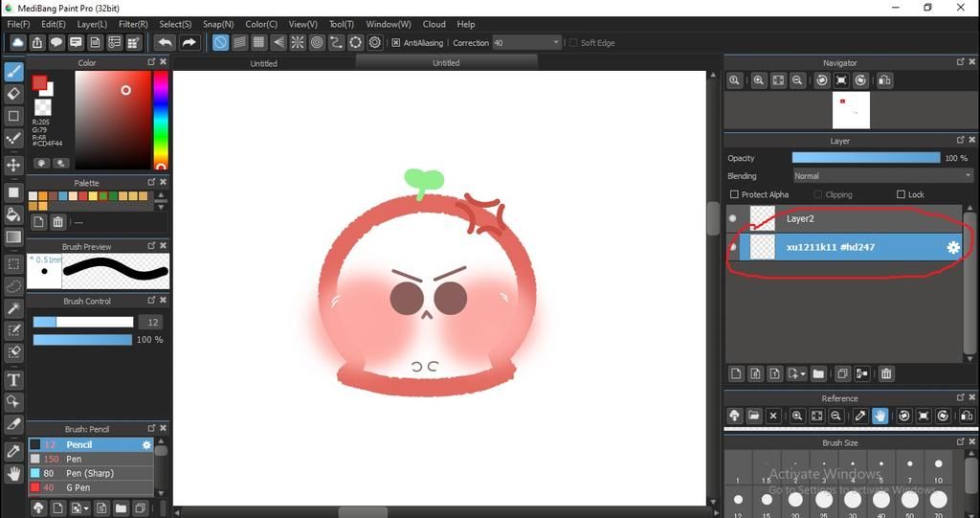980x518 pixels.
Task: Select the Pen brush in list
Action: coord(91,460)
